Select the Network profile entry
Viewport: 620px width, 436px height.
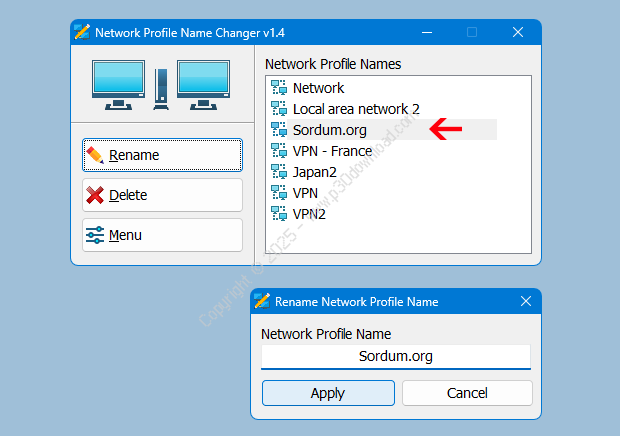tap(318, 88)
